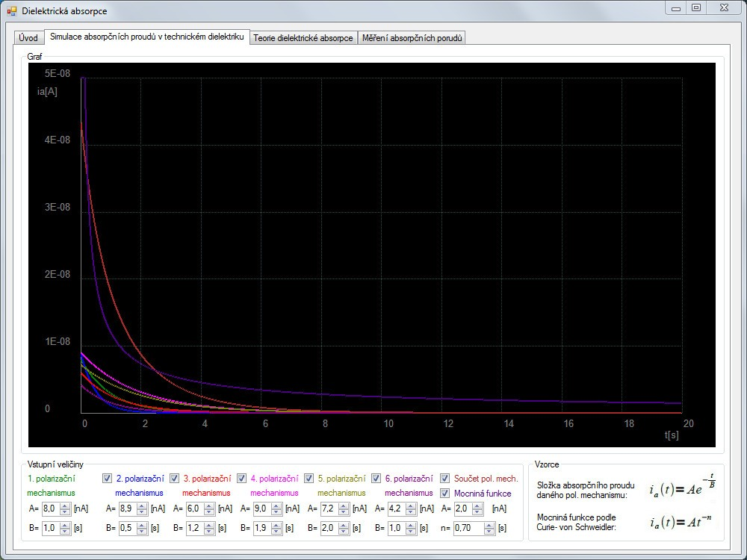Screen dimensions: 747x560
Task: Decrease B of the 6th polarization mechanism
Action: [x=411, y=531]
